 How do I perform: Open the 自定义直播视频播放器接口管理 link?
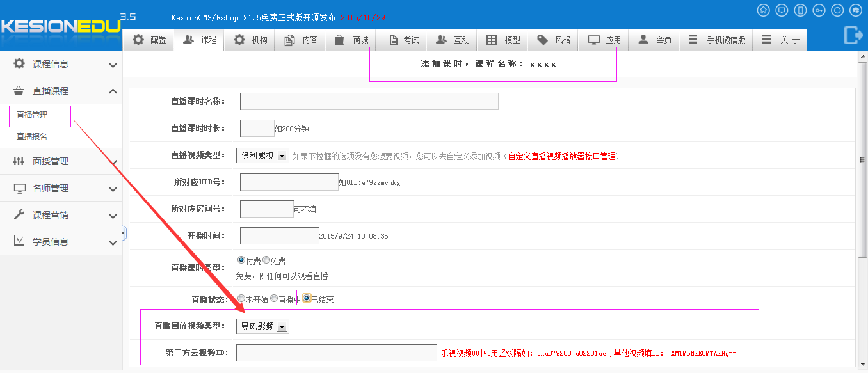click(563, 156)
